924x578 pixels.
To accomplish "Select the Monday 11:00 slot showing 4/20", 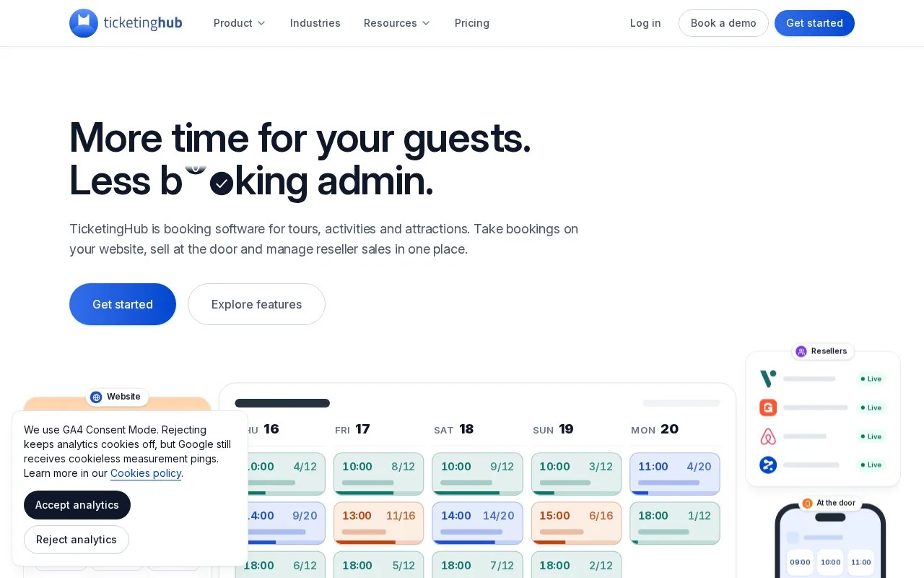I will (x=675, y=474).
